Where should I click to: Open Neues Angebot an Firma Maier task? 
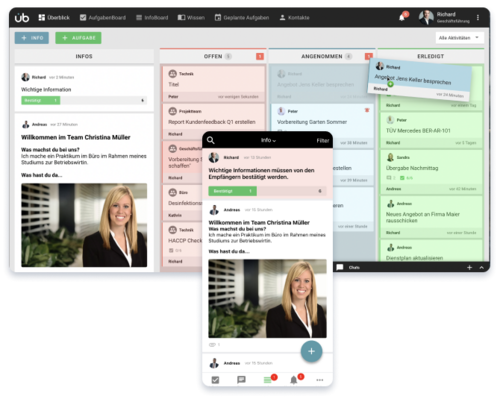click(431, 217)
